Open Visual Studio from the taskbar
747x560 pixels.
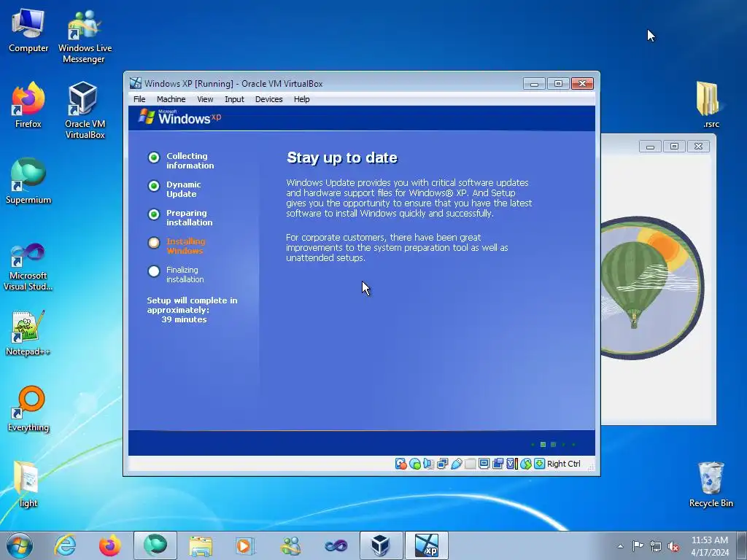pos(336,545)
